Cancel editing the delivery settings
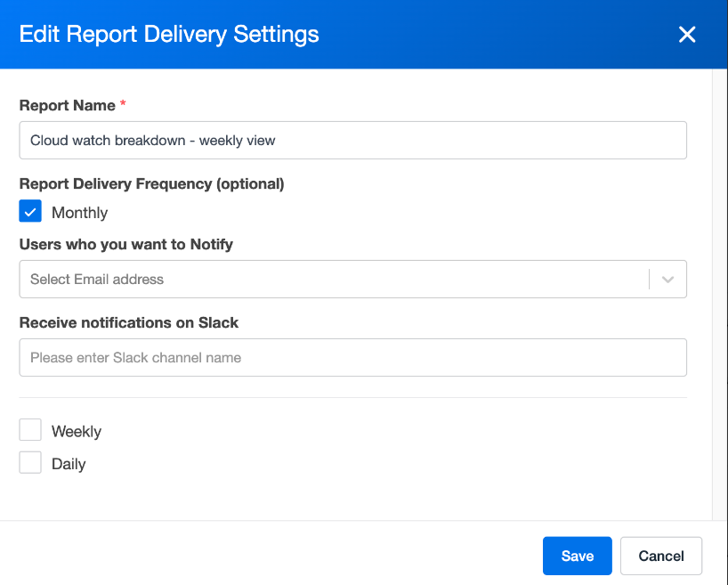Screen dimensions: 728x585 [661, 556]
